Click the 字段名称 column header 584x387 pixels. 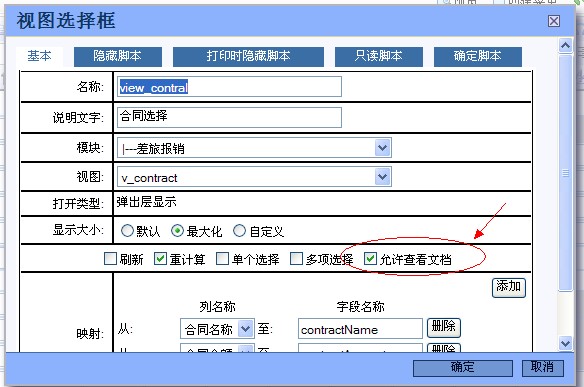click(360, 307)
